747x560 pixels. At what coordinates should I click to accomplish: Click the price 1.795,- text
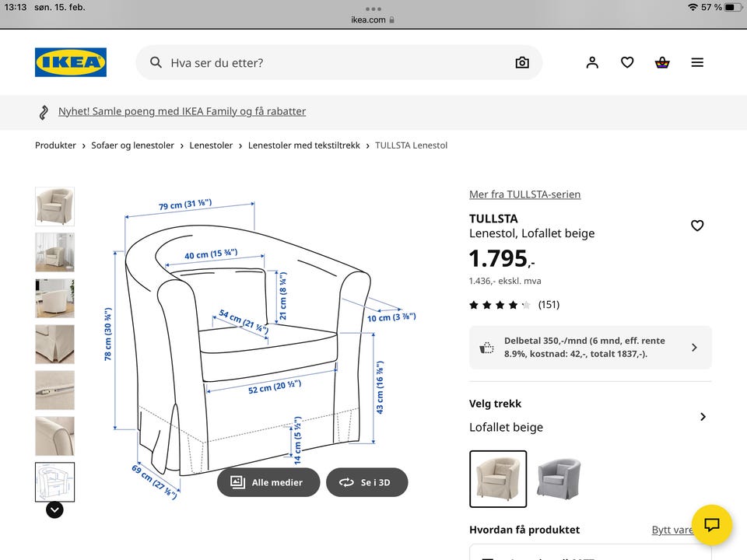[502, 258]
